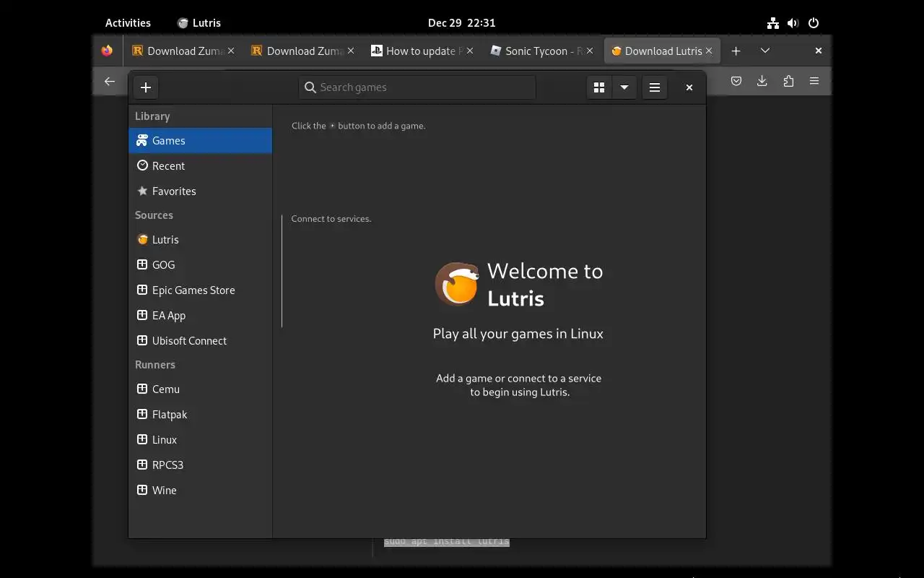Click the Linux runner icon
Image resolution: width=924 pixels, height=578 pixels.
142,439
